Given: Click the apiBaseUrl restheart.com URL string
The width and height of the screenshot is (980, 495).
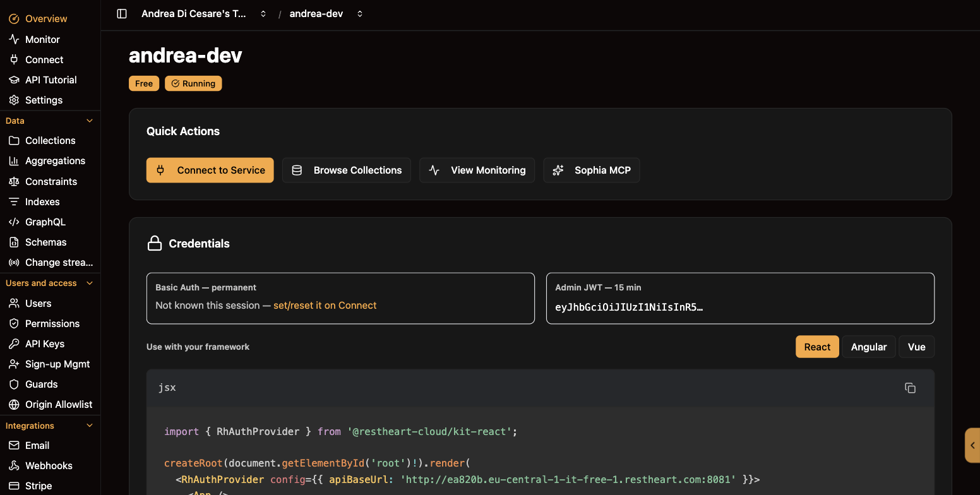Looking at the screenshot, I should coord(568,479).
